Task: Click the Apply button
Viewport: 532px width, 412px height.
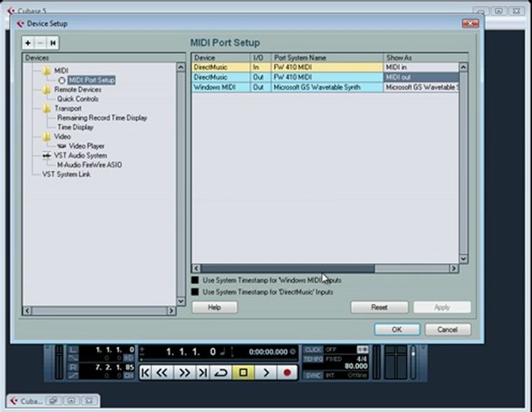Action: tap(442, 307)
